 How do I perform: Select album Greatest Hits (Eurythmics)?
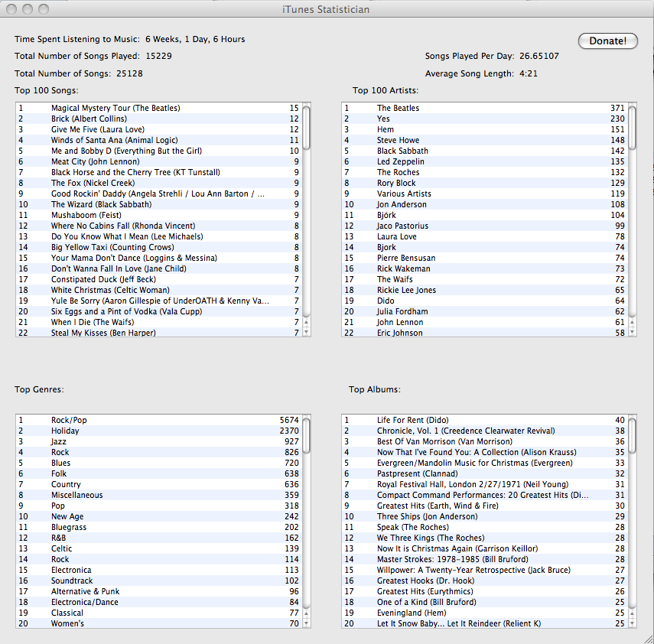click(x=485, y=591)
